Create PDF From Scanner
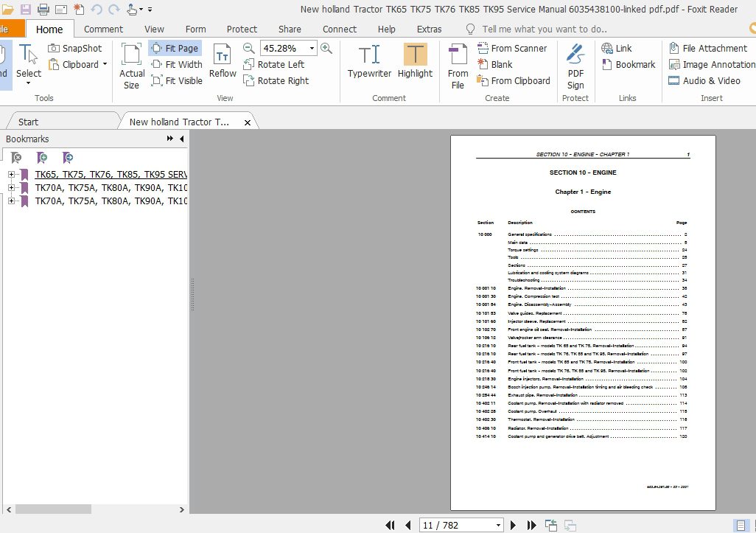756x533 pixels. click(512, 48)
